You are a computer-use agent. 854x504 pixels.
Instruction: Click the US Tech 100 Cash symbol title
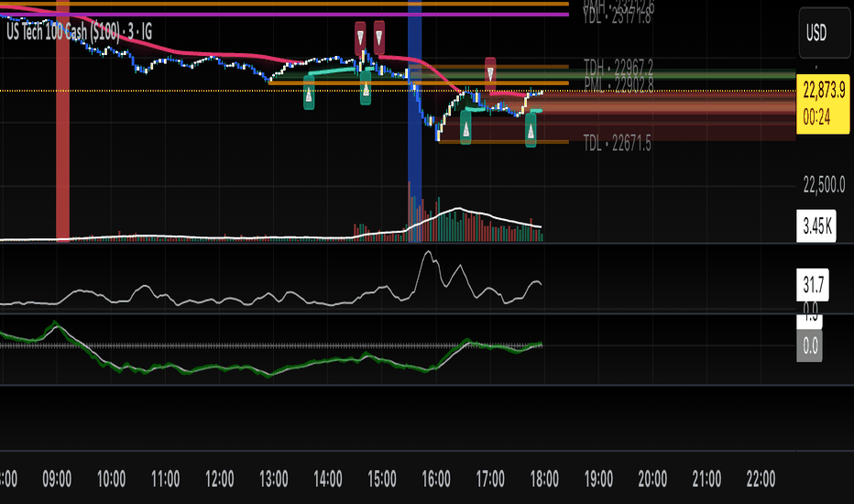80,32
